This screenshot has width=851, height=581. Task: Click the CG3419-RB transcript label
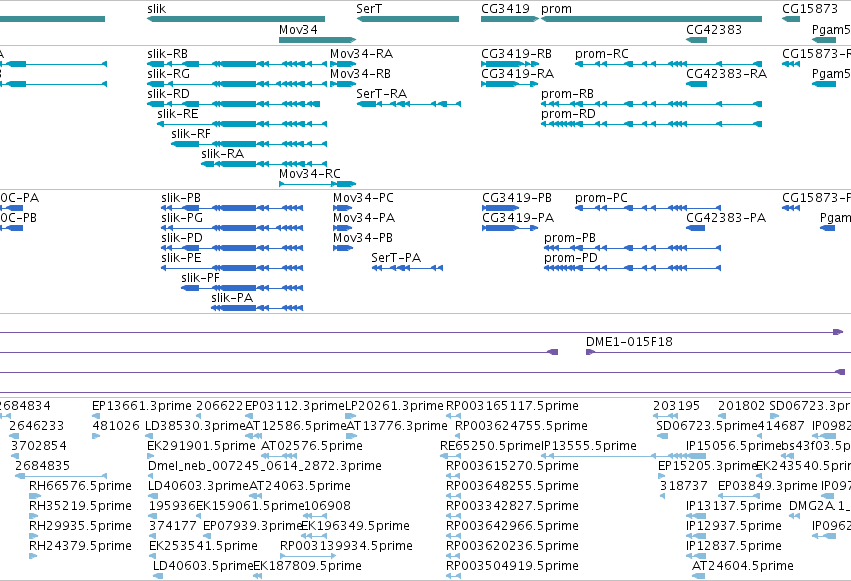tap(516, 54)
